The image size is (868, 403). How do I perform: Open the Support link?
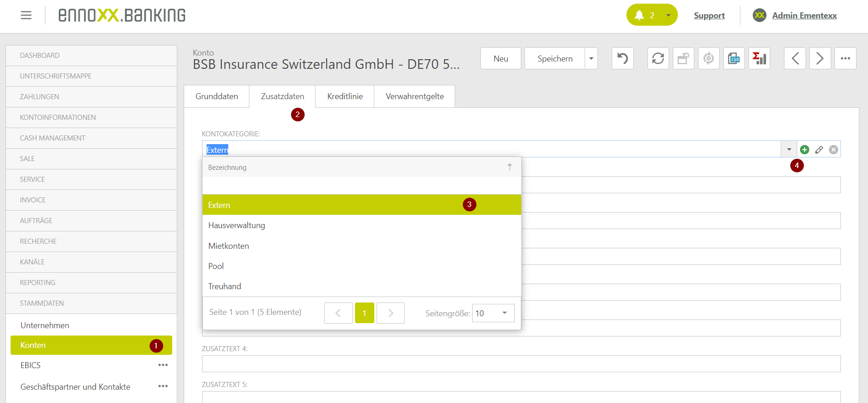[x=709, y=16]
